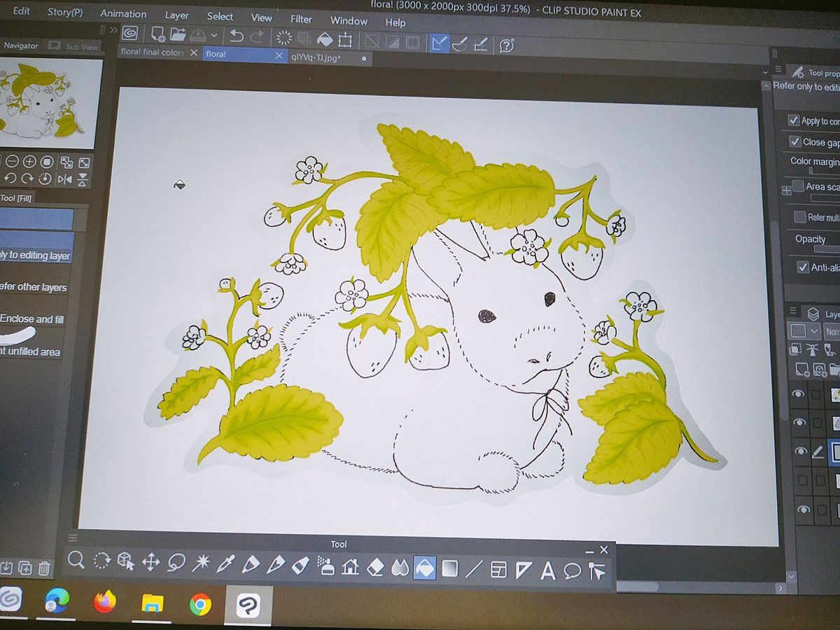Screen dimensions: 840x630
Task: Open the Tool property panel menu
Action: tap(778, 69)
